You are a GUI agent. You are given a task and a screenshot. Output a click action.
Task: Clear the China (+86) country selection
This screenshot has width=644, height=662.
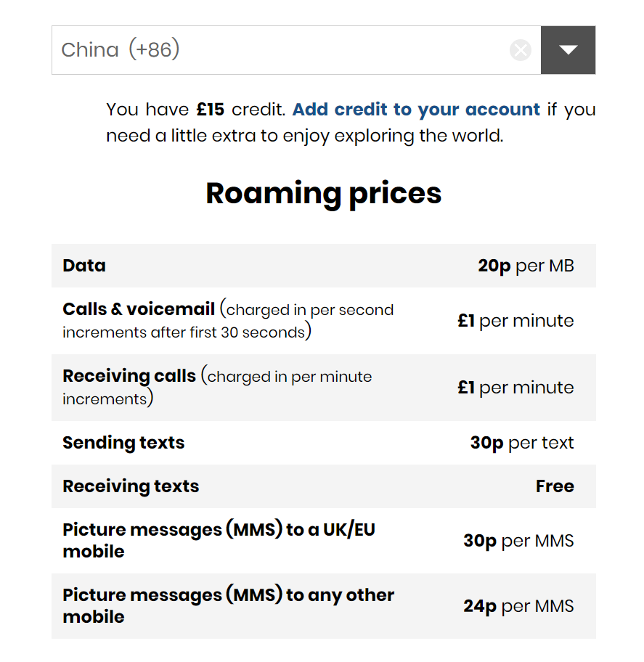[x=521, y=50]
